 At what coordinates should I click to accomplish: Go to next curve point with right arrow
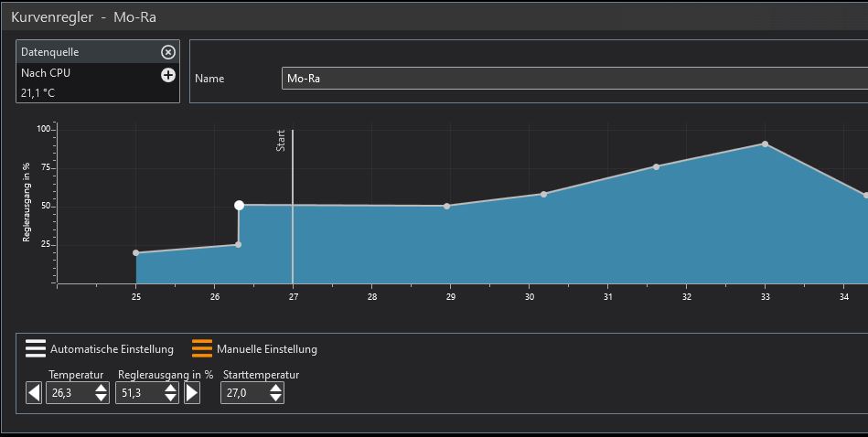192,393
